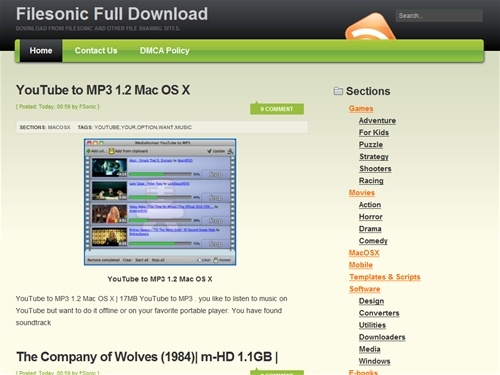This screenshot has height=375, width=500.
Task: Open the Strategy subsection
Action: coord(374,157)
